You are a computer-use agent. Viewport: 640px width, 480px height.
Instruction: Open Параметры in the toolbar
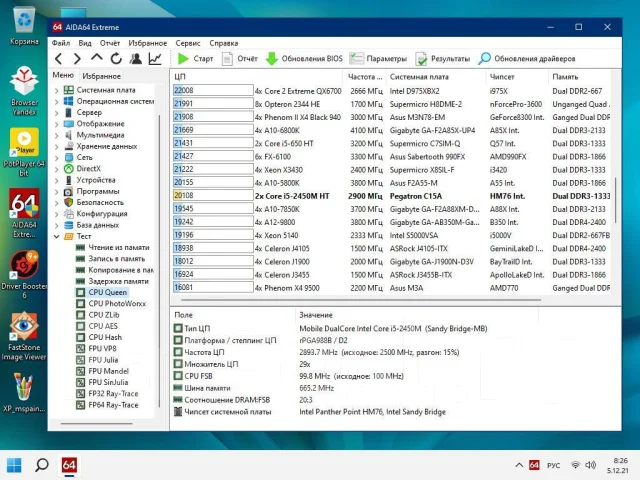click(x=378, y=59)
